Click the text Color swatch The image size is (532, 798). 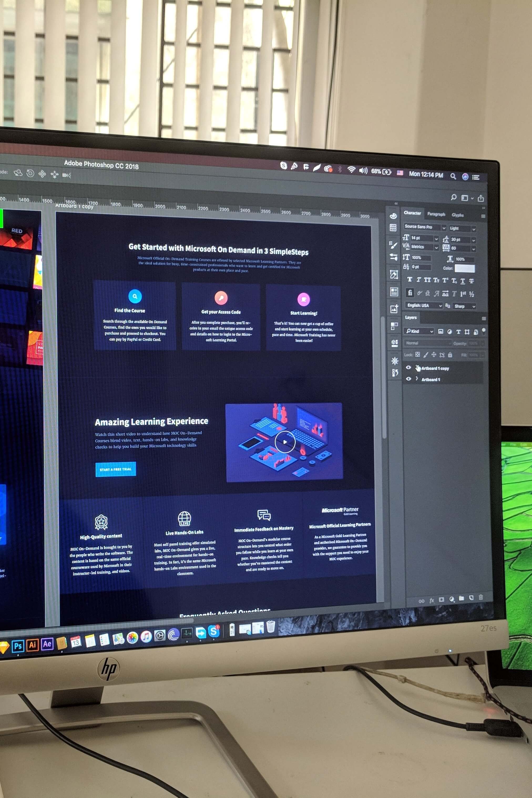coord(464,269)
